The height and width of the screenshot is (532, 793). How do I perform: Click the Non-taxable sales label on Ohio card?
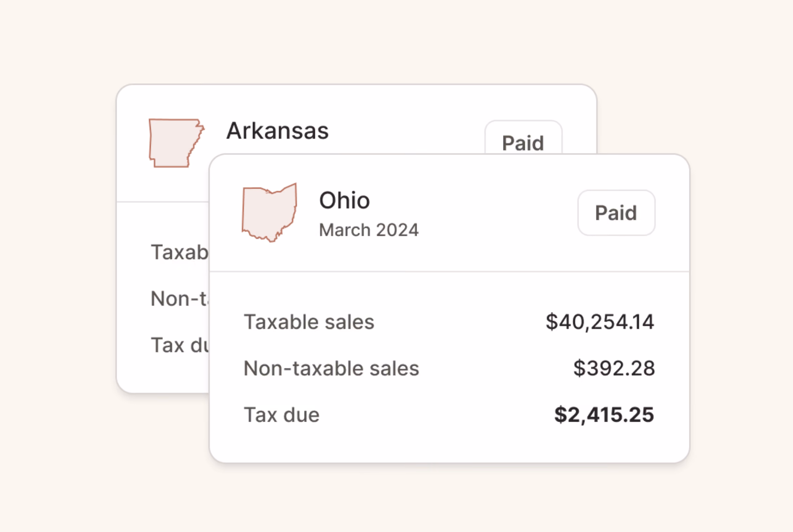[x=331, y=368]
